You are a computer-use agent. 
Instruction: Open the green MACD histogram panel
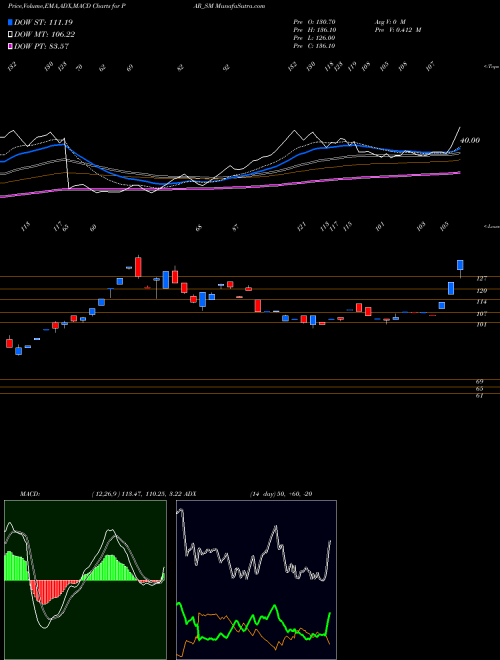click(x=85, y=580)
